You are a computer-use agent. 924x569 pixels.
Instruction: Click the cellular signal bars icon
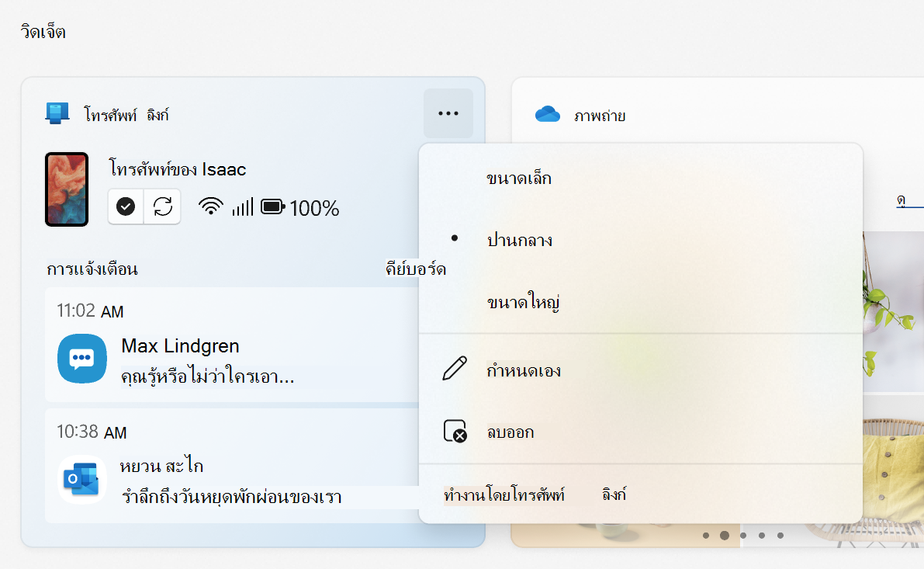click(242, 206)
